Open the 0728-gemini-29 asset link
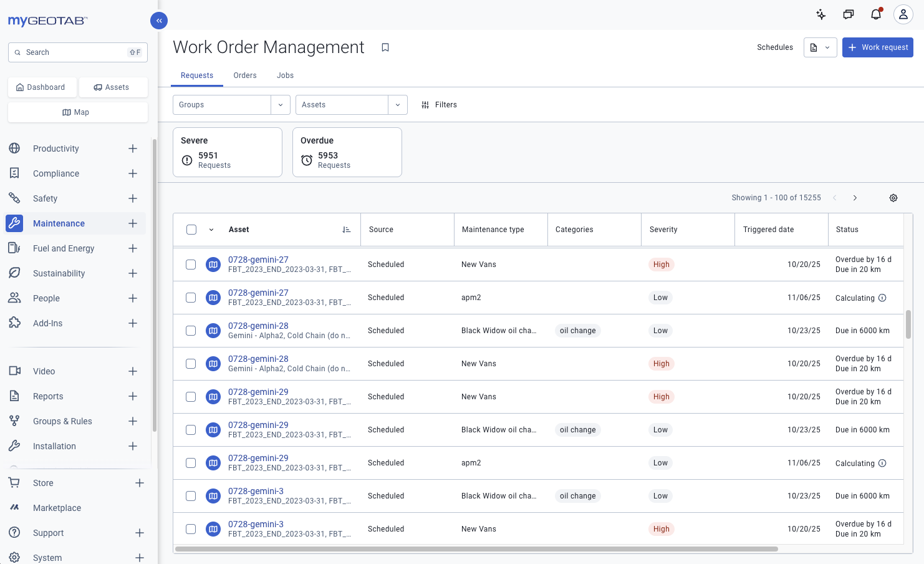This screenshot has height=564, width=924. click(259, 392)
